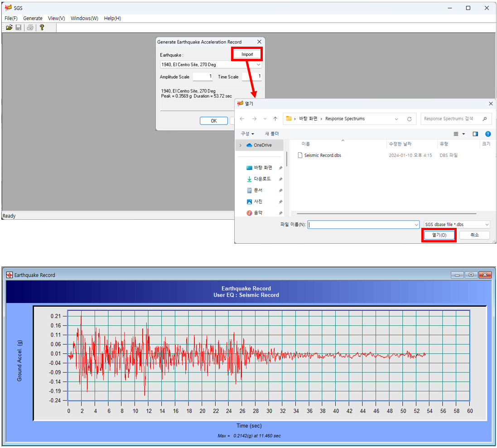The width and height of the screenshot is (497, 448).
Task: Confirm with the 열기(O) button
Action: click(x=439, y=235)
